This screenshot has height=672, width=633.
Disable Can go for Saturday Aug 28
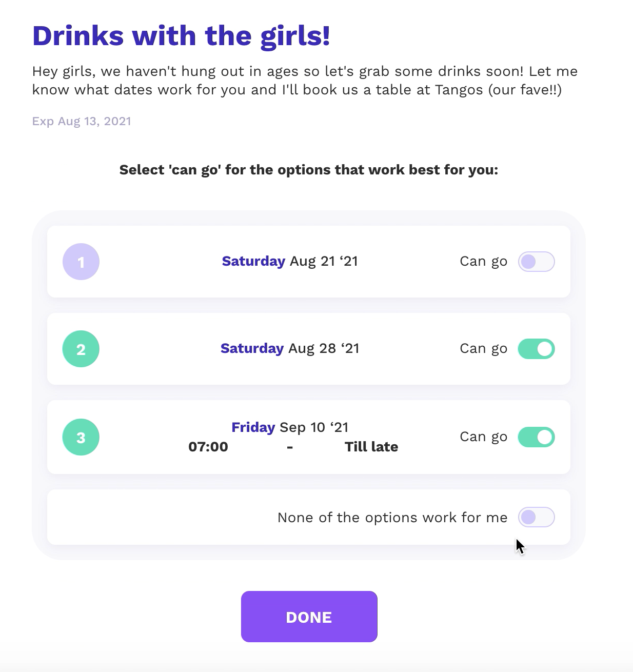[536, 349]
